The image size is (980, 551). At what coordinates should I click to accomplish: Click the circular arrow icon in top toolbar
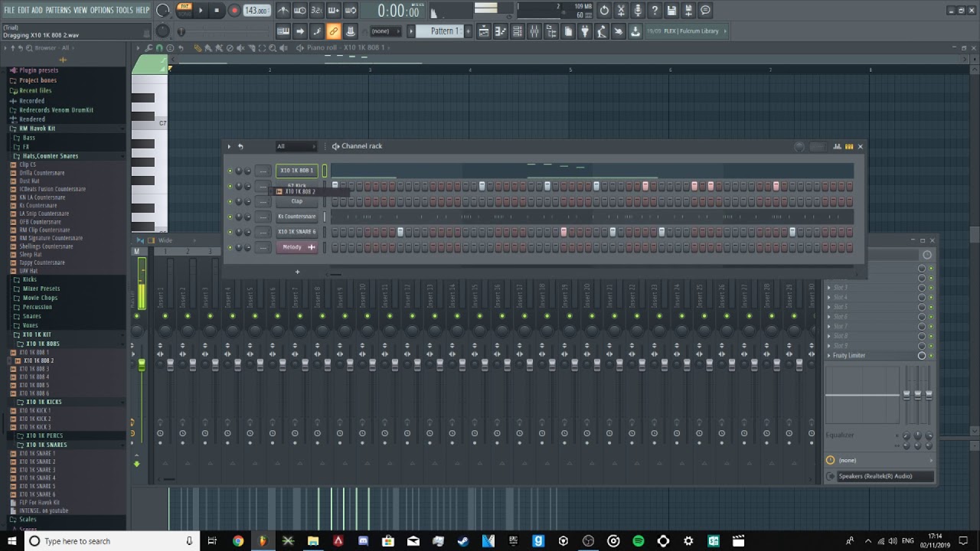coord(604,11)
